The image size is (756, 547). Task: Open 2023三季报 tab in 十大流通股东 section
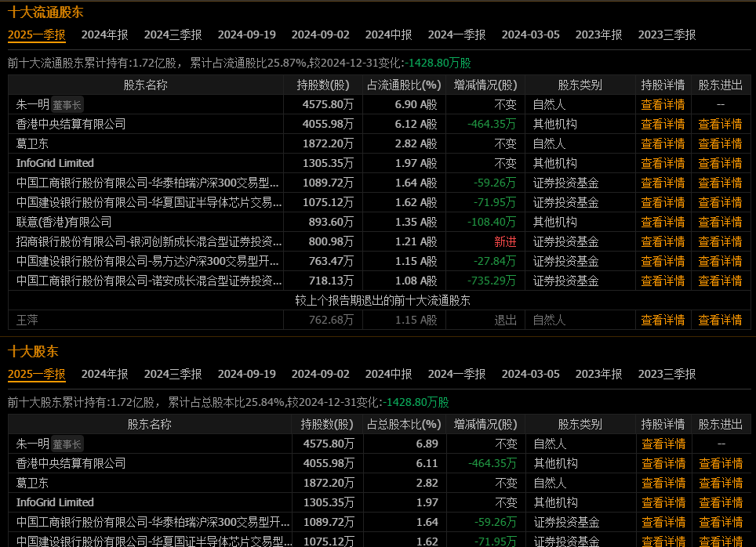click(x=667, y=34)
